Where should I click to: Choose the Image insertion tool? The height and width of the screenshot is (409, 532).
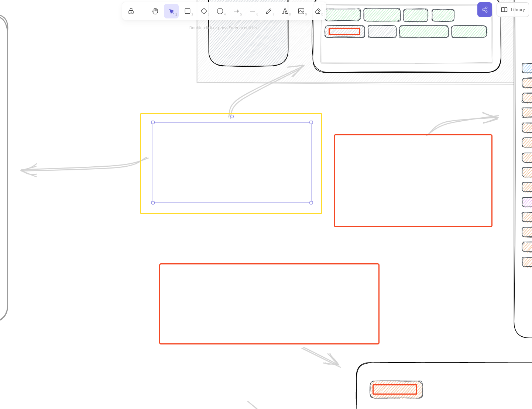click(x=301, y=11)
